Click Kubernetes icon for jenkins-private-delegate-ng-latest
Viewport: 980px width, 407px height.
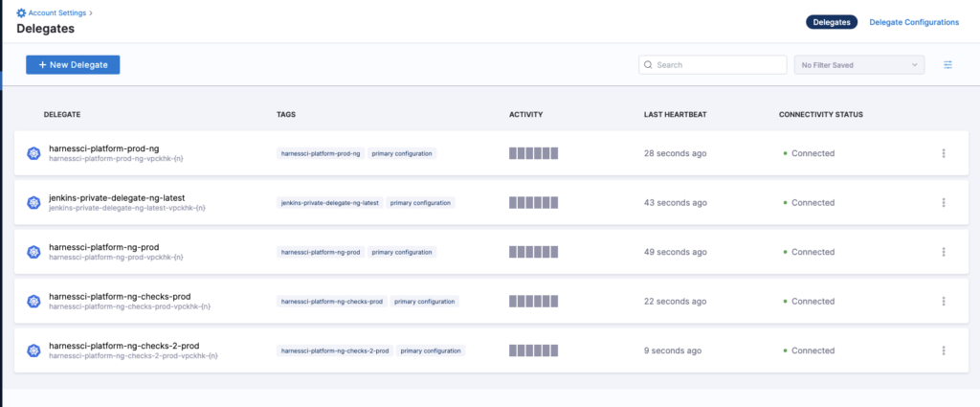click(33, 203)
